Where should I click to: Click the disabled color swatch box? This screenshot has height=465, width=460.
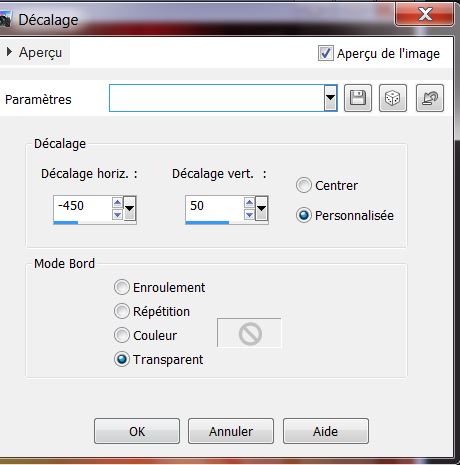249,333
